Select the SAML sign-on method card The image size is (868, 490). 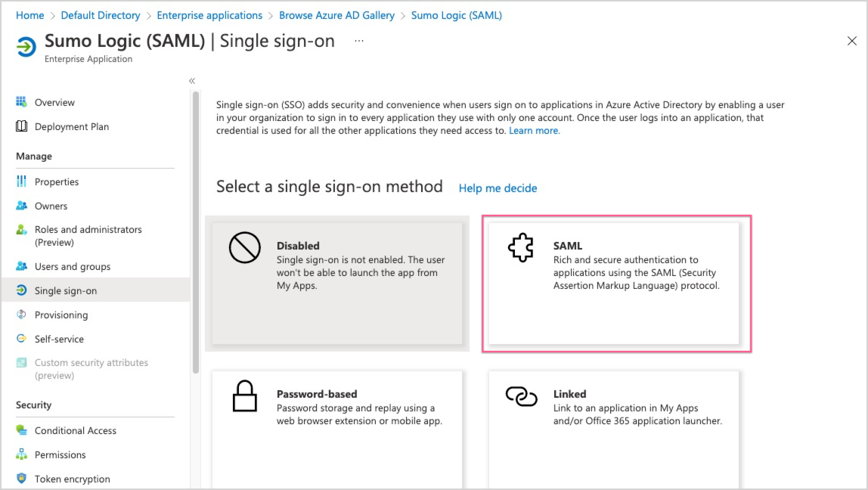[615, 284]
